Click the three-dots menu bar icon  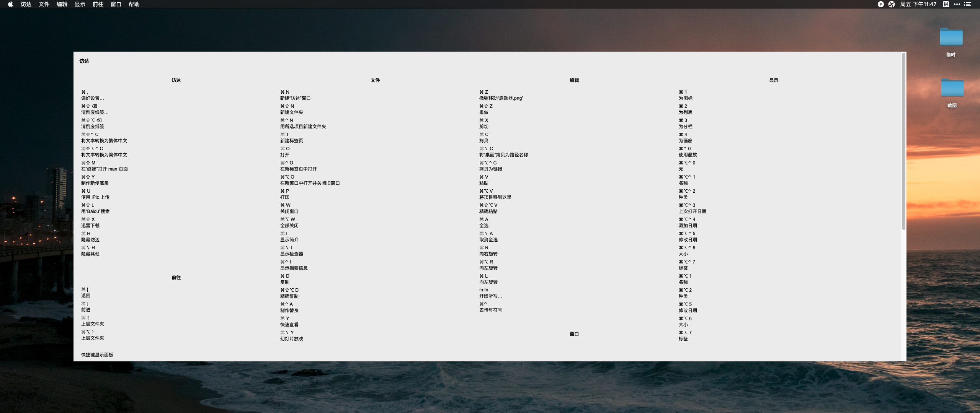pyautogui.click(x=957, y=4)
